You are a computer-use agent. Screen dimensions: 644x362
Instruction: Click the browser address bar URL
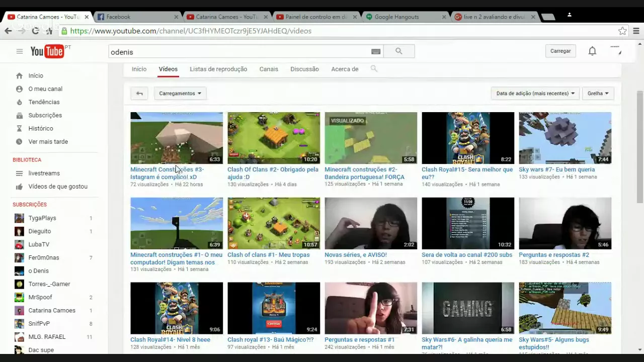[191, 31]
